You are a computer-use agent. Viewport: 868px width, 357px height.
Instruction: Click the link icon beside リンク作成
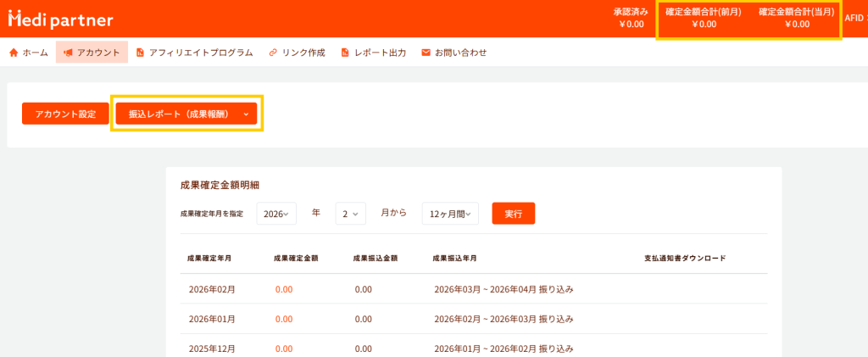pos(273,53)
